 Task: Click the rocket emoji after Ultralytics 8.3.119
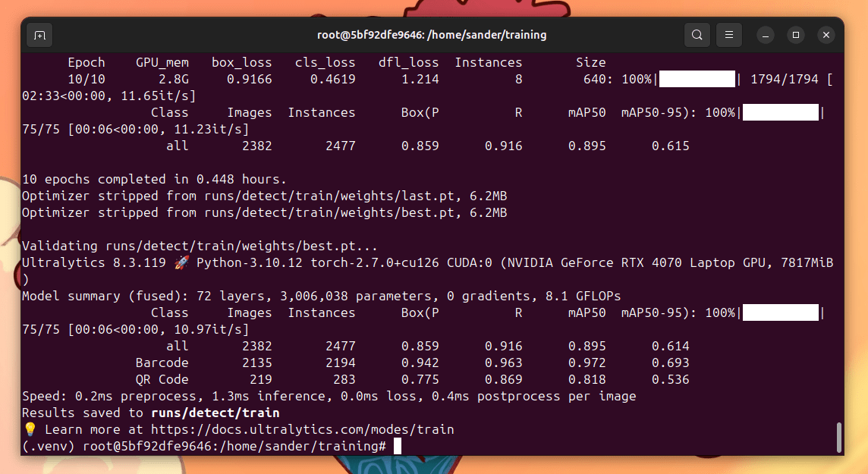181,262
